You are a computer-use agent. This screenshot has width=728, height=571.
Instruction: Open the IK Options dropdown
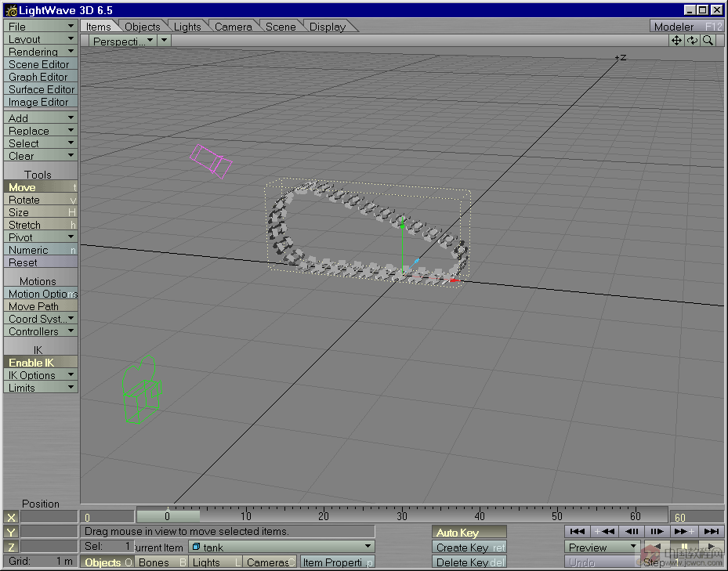pos(41,375)
